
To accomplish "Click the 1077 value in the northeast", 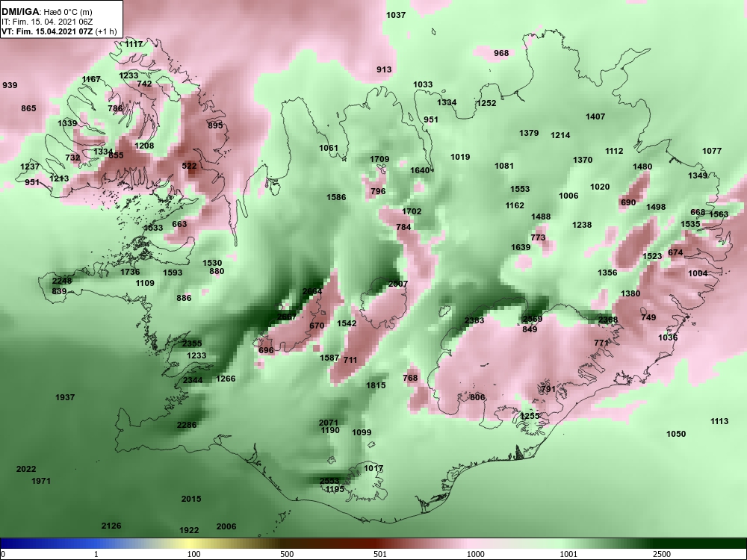I will point(712,151).
